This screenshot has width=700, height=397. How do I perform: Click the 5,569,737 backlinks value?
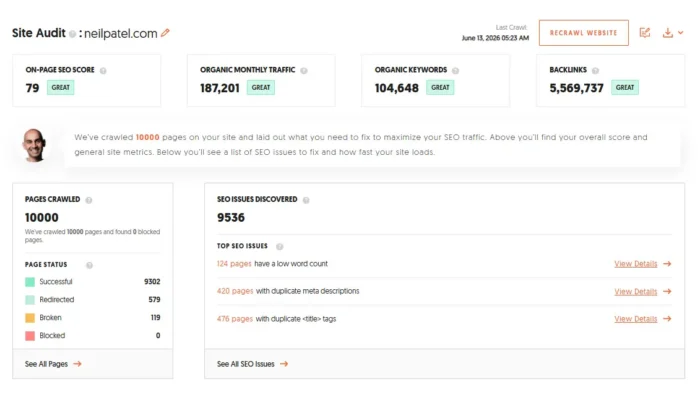tap(576, 88)
